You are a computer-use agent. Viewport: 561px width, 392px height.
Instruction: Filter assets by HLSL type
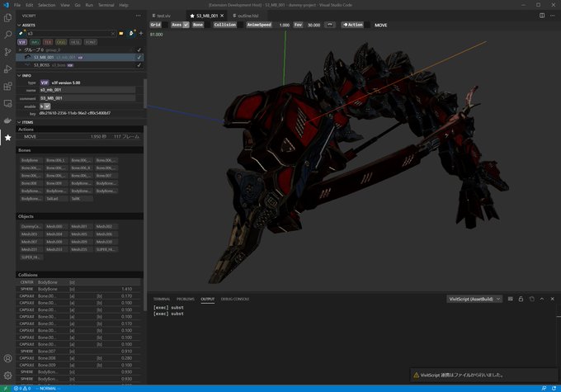(x=75, y=42)
